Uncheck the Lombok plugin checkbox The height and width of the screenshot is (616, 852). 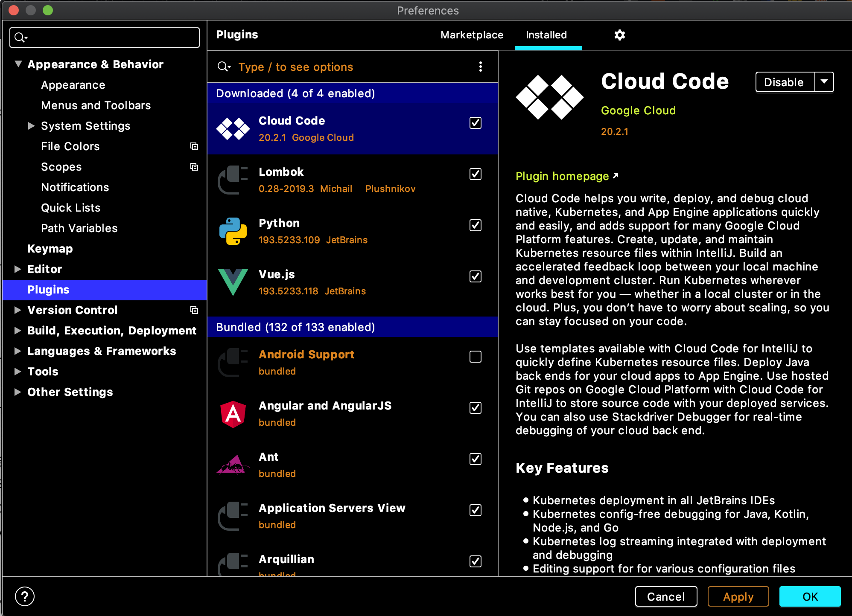475,174
